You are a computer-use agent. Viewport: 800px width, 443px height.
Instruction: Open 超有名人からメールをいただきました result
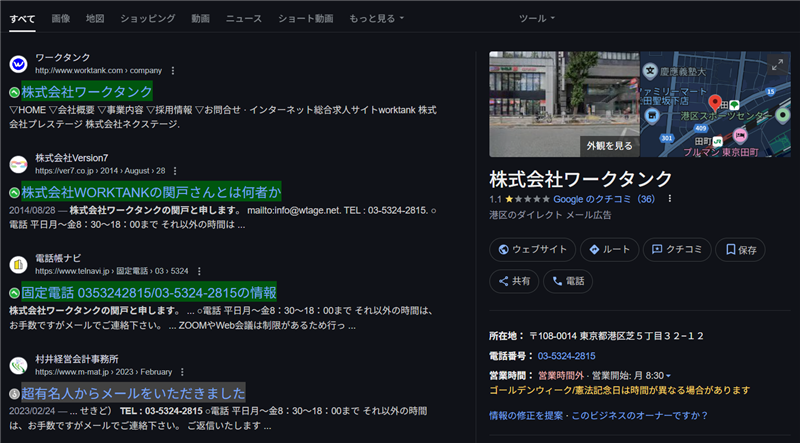tap(133, 393)
